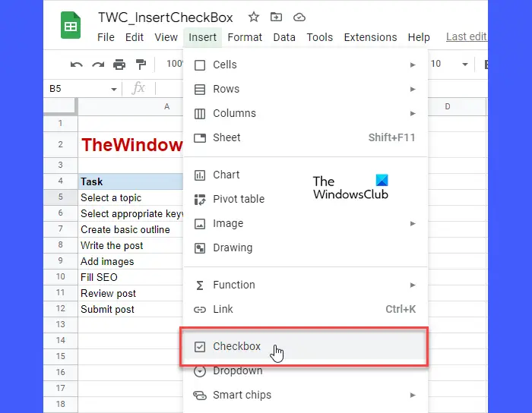This screenshot has width=532, height=413.
Task: Open the zoom level dropdown
Action: [x=174, y=63]
